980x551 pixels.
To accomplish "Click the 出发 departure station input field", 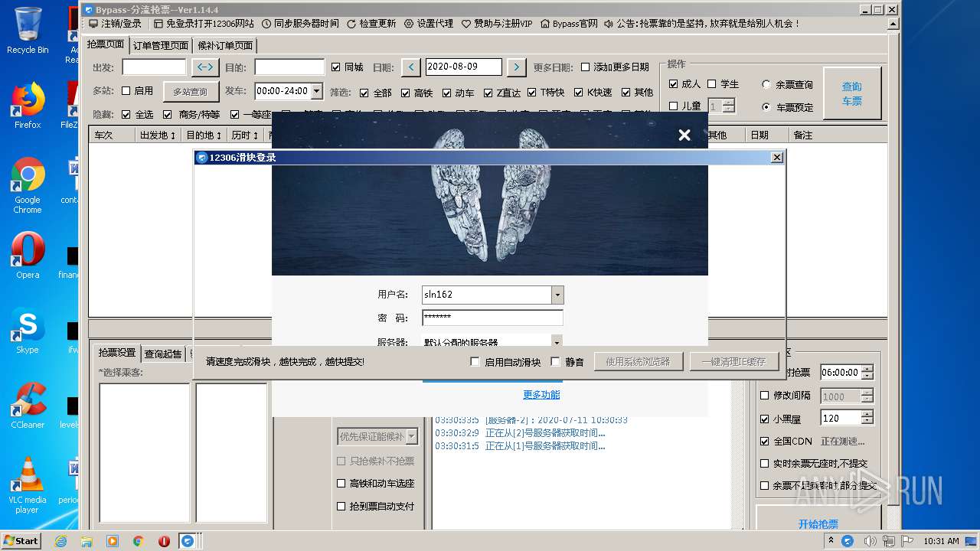I will pyautogui.click(x=154, y=67).
